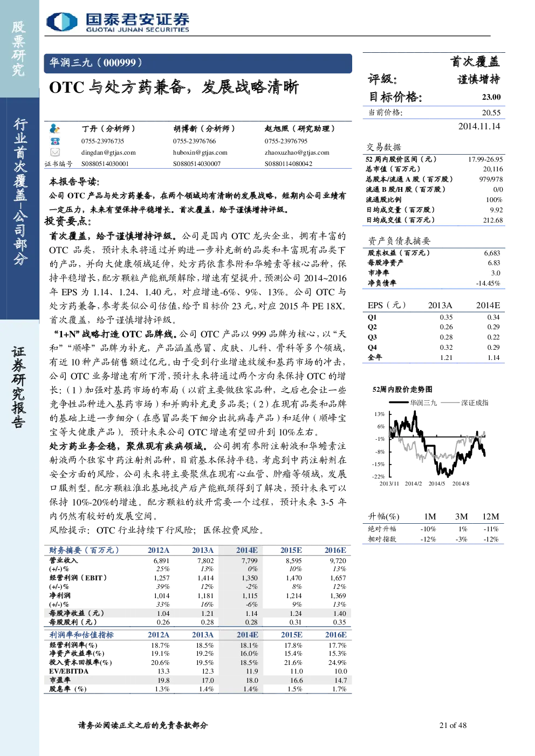Select phone number 0755-23976766
Image resolution: width=535 pixels, height=756 pixels.
(x=194, y=141)
